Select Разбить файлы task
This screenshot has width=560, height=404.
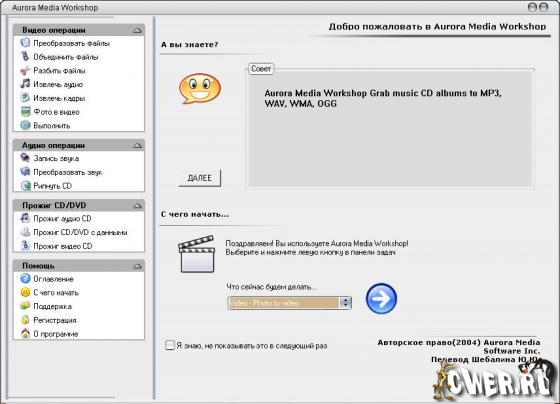pos(59,70)
